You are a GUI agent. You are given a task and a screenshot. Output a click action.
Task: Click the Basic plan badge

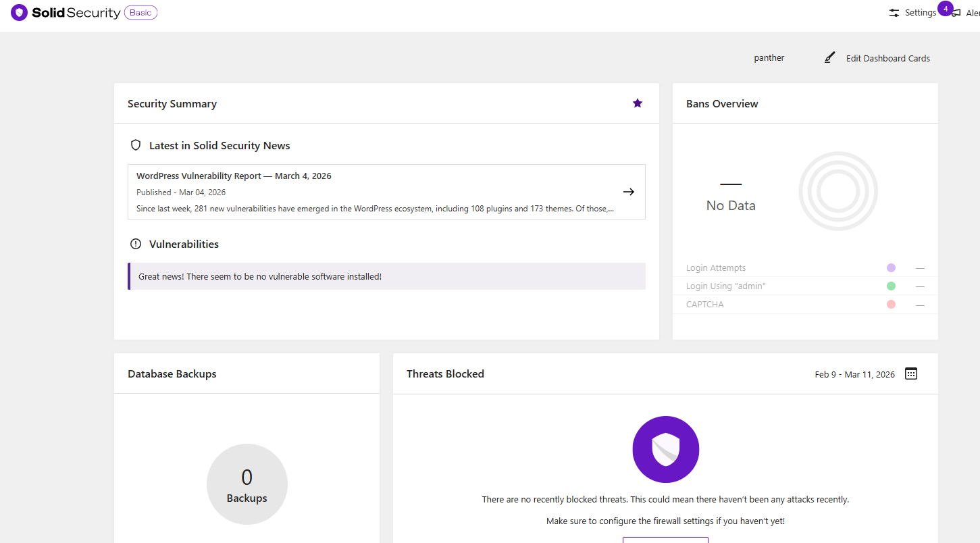point(140,13)
